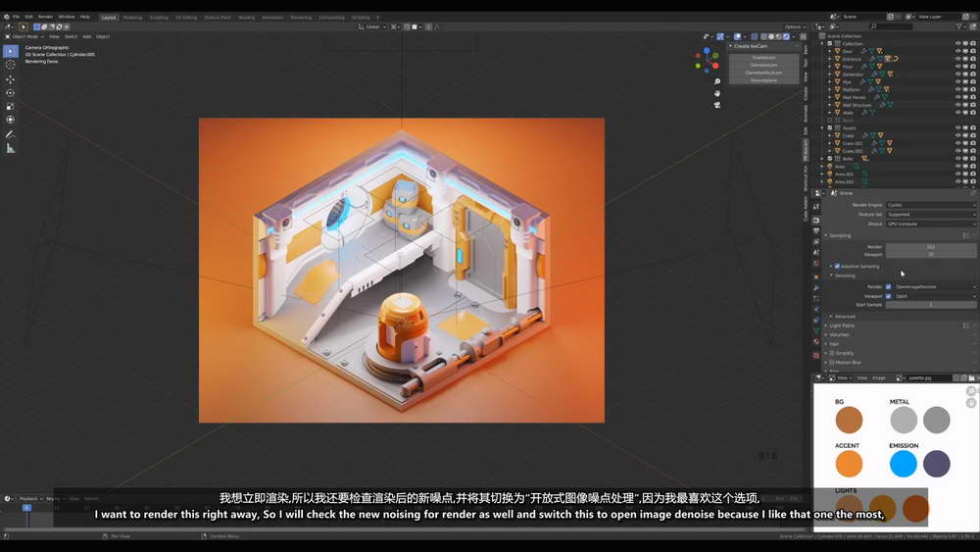The width and height of the screenshot is (980, 552).
Task: Select the Move tool in left toolbar
Action: (11, 79)
